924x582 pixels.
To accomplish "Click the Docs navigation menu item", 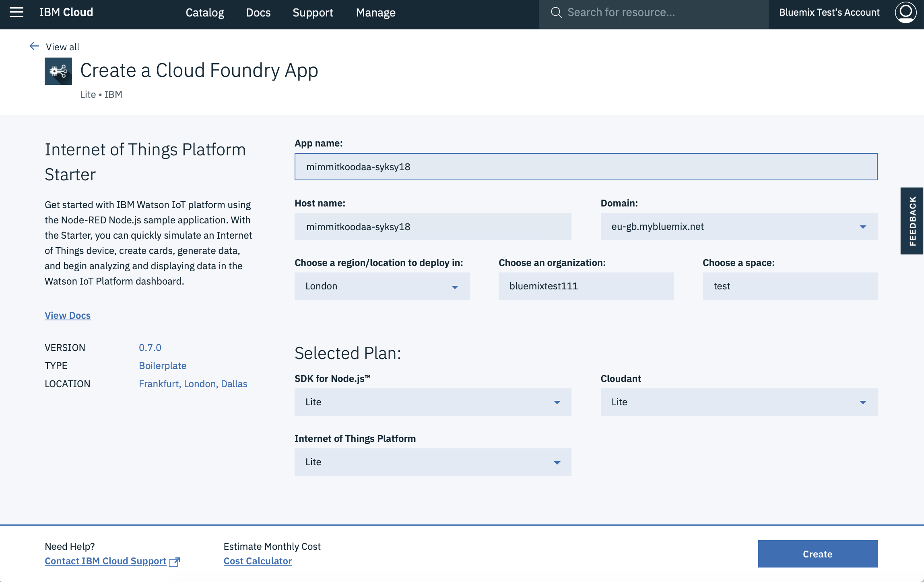I will tap(259, 12).
